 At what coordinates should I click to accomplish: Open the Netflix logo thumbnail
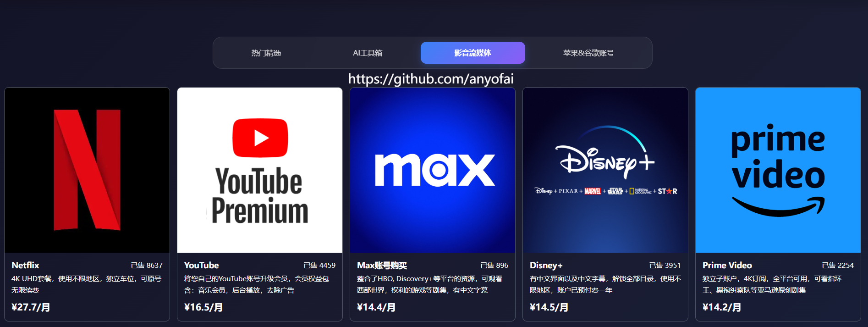click(87, 170)
